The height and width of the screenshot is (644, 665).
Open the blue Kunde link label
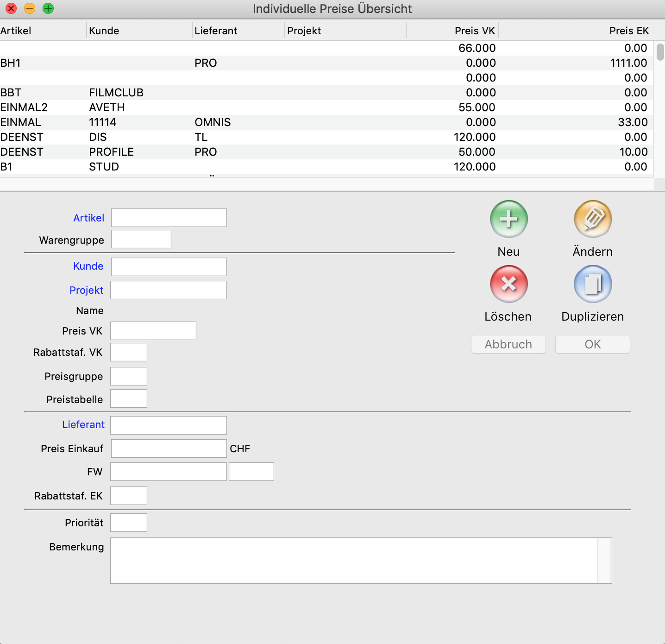click(88, 266)
